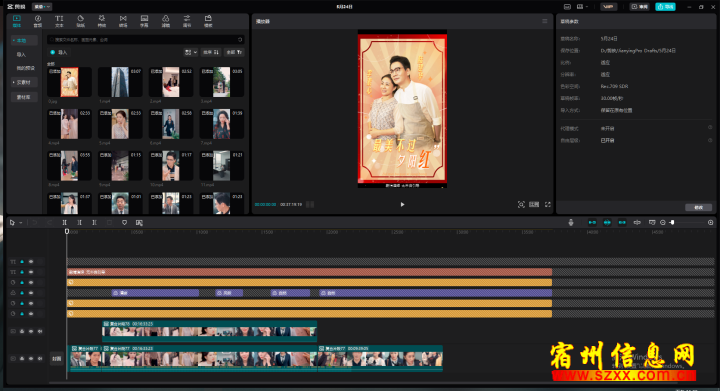Viewport: 720px width, 391px height.
Task: Select the 2.mp4 clip thumbnail
Action: click(171, 82)
